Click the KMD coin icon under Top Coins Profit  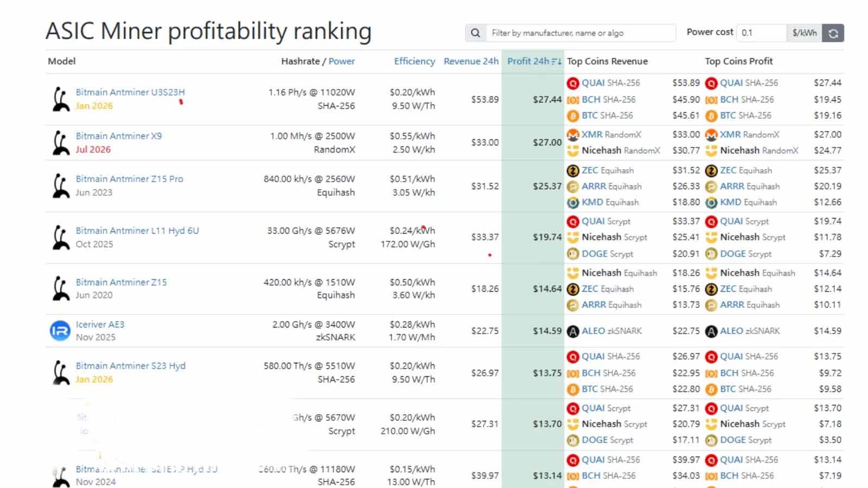click(711, 203)
